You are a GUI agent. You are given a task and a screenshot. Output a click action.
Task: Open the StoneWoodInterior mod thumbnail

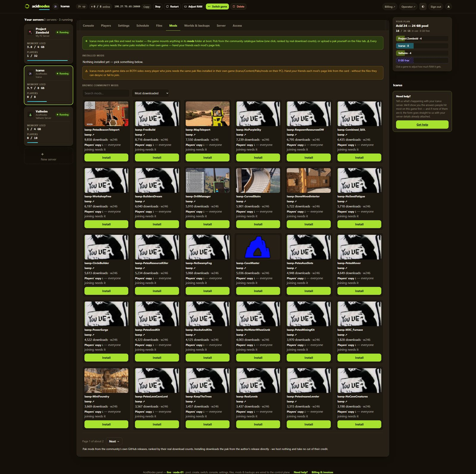click(309, 180)
